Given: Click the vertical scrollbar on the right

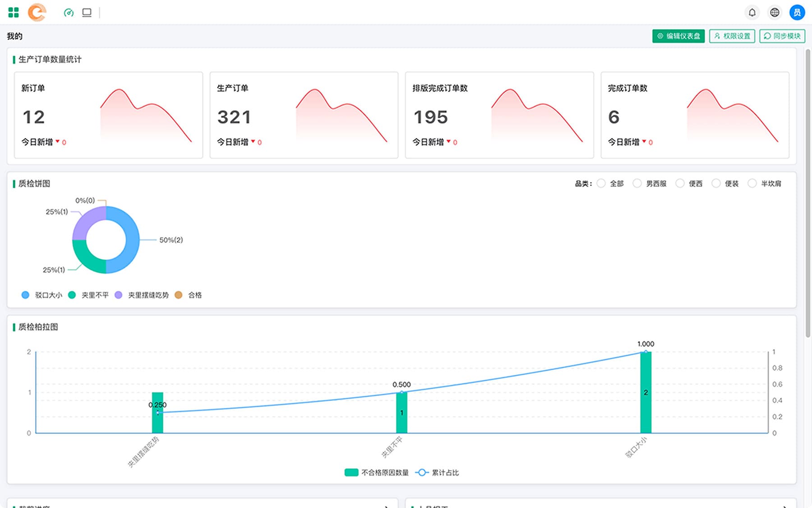Looking at the screenshot, I should click(x=808, y=194).
